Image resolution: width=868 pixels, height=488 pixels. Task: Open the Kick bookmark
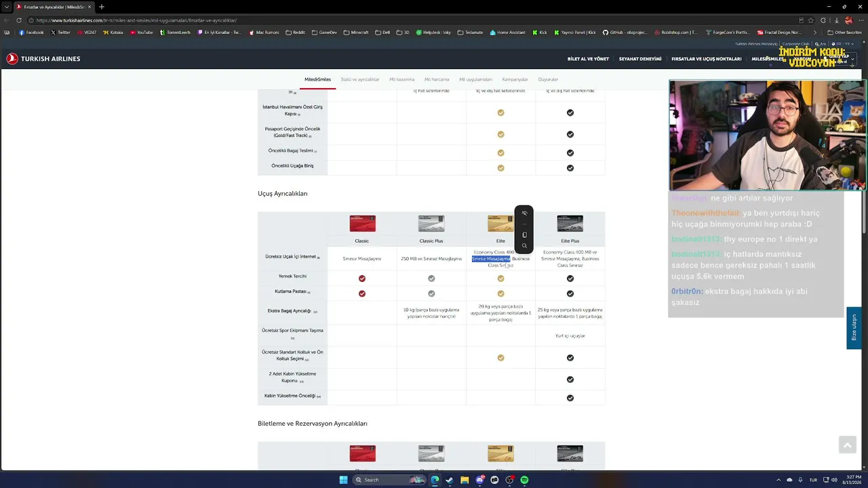click(539, 33)
